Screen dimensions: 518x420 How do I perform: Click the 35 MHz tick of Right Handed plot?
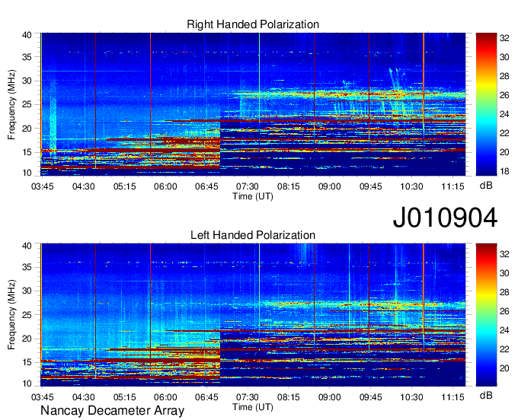[x=27, y=57]
